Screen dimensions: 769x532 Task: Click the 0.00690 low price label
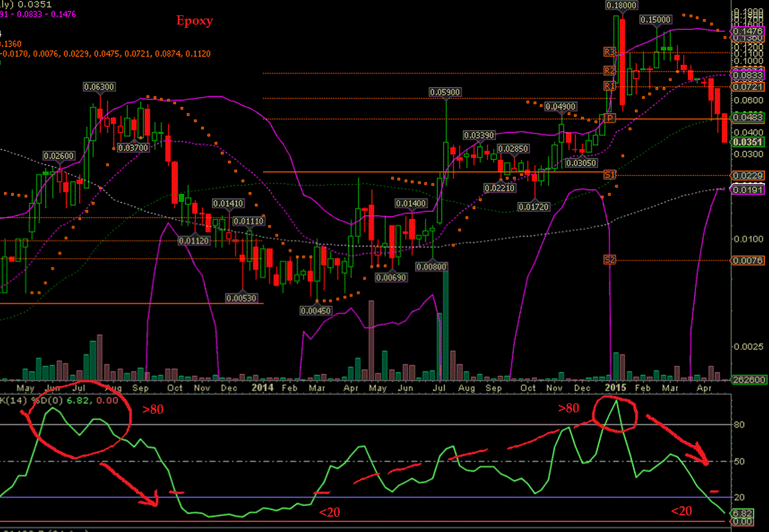391,278
